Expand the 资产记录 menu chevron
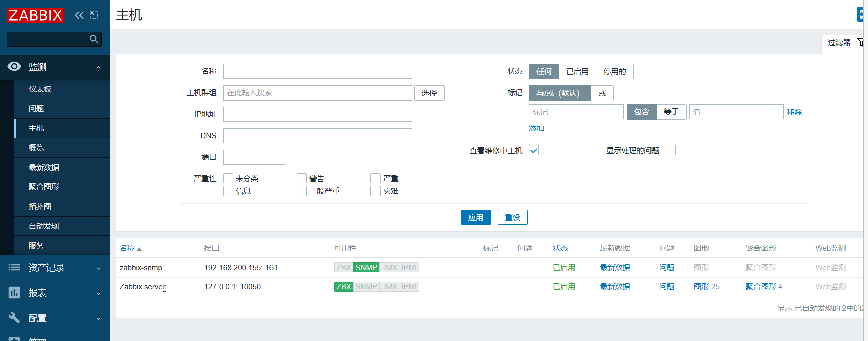868x341 pixels. [99, 268]
